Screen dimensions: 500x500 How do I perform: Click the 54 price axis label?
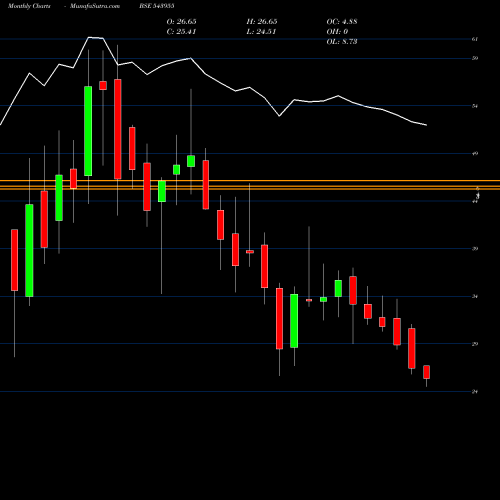[x=475, y=106]
